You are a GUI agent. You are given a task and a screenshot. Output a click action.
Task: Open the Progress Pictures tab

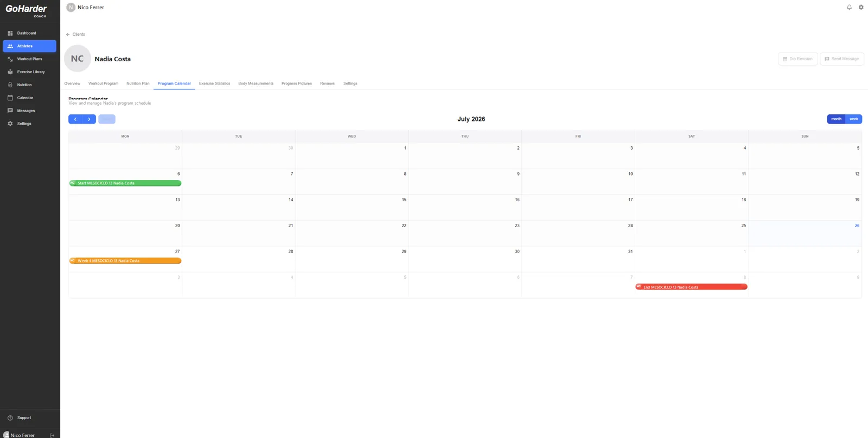[296, 83]
